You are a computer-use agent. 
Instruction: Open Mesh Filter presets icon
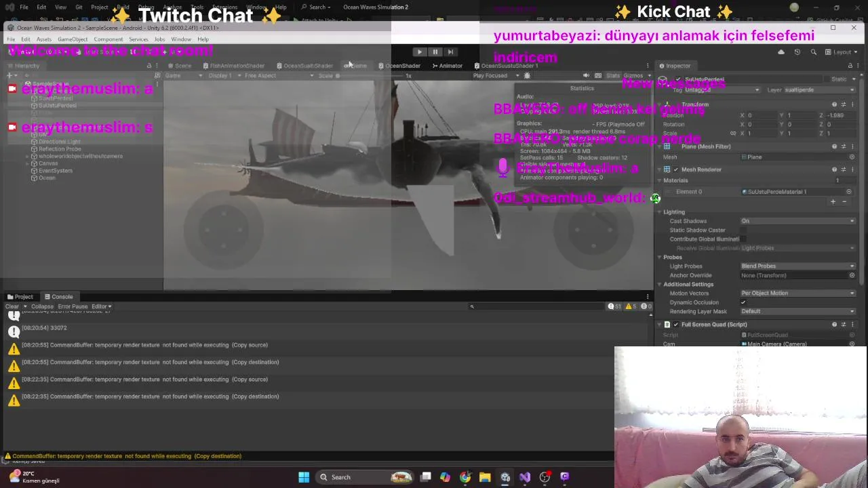(x=844, y=146)
